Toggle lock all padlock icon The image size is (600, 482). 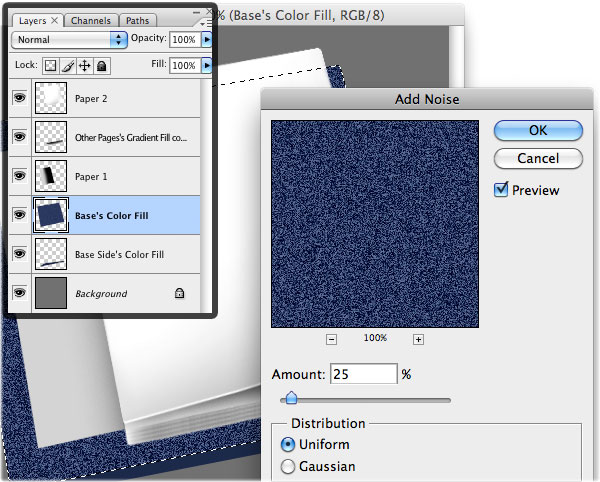pyautogui.click(x=101, y=66)
